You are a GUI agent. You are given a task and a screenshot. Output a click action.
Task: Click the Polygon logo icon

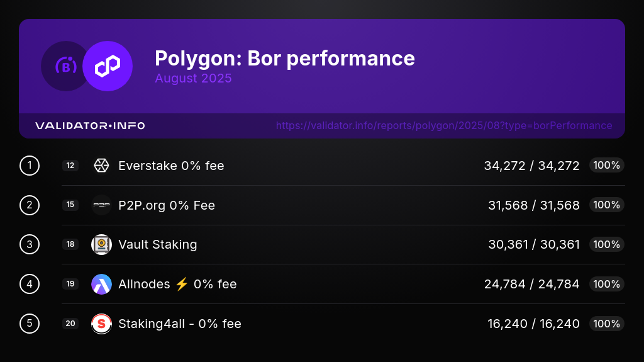click(x=108, y=66)
